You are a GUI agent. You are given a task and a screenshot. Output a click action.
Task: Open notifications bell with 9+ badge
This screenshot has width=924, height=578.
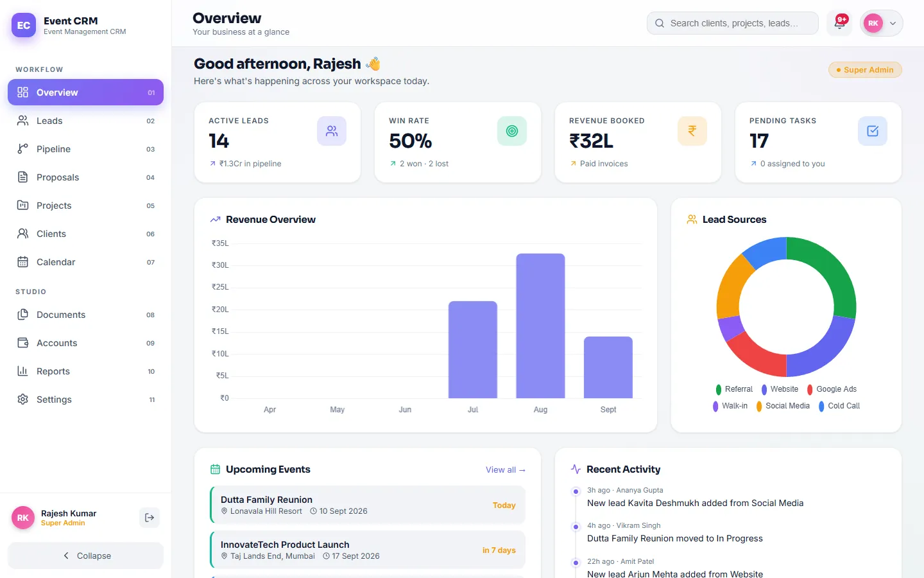click(839, 23)
